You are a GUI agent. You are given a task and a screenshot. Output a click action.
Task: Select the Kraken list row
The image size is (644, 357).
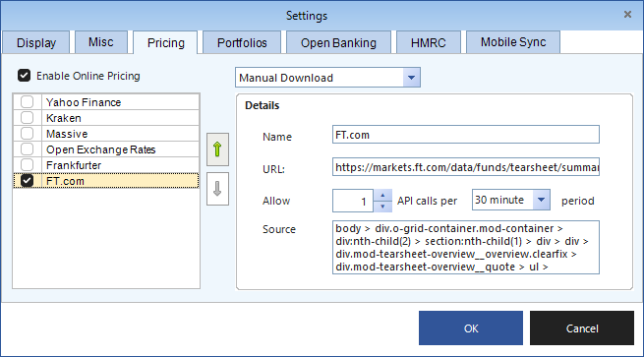pos(106,118)
